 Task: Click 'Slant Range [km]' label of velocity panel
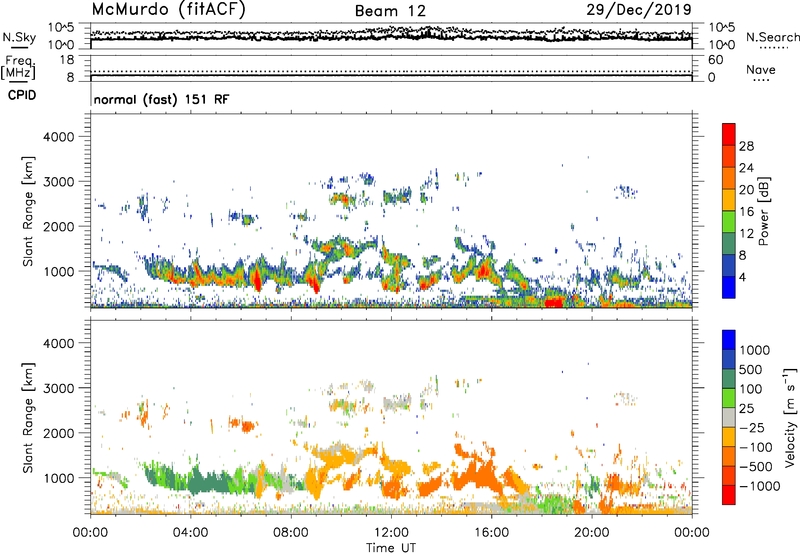pyautogui.click(x=28, y=417)
